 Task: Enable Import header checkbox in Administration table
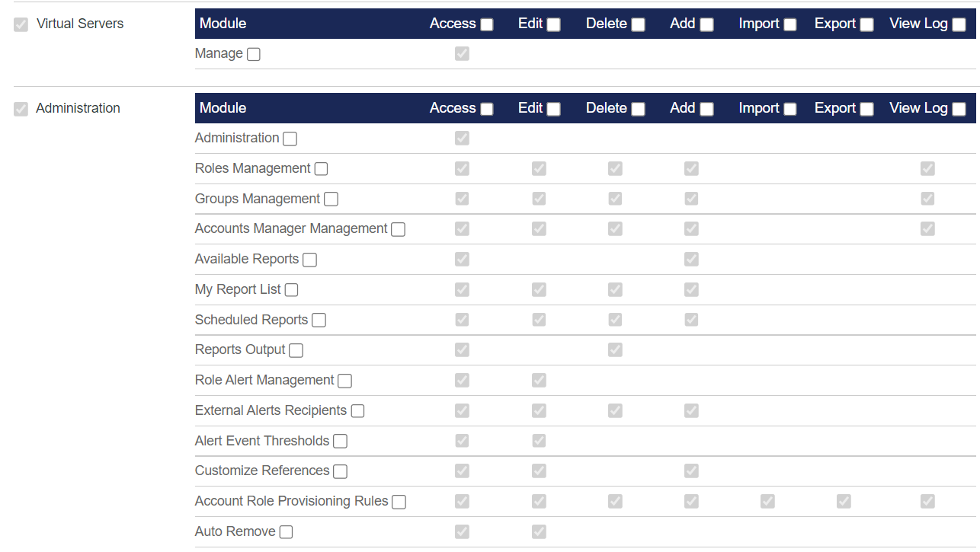tap(789, 109)
